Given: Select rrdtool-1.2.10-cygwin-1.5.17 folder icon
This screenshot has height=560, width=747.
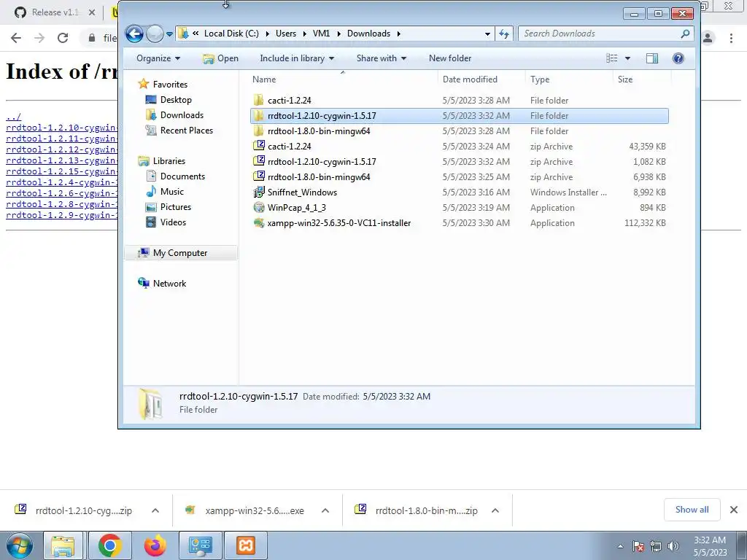Looking at the screenshot, I should coord(258,116).
